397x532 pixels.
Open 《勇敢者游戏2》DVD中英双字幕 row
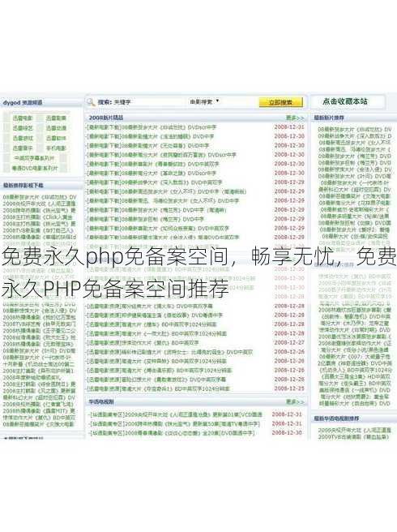pyautogui.click(x=156, y=380)
